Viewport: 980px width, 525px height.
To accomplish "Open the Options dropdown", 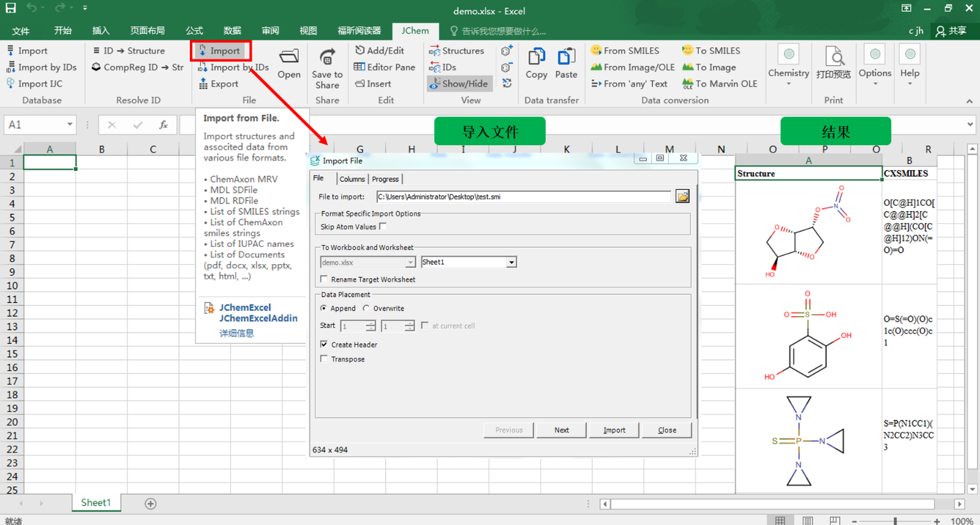I will (875, 66).
